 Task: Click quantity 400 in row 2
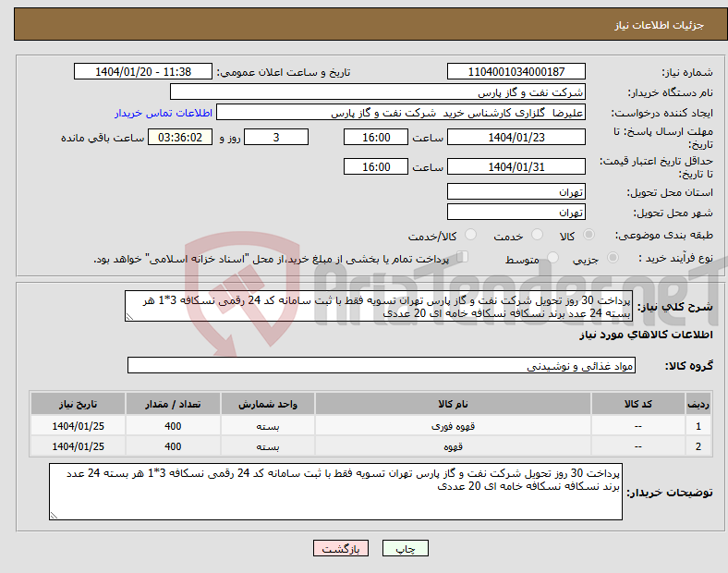tap(173, 446)
